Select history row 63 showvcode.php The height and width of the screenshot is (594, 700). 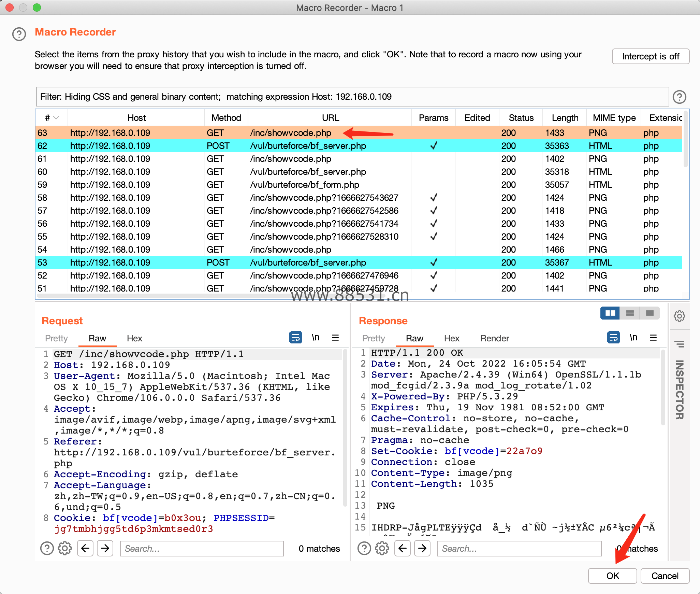click(359, 133)
